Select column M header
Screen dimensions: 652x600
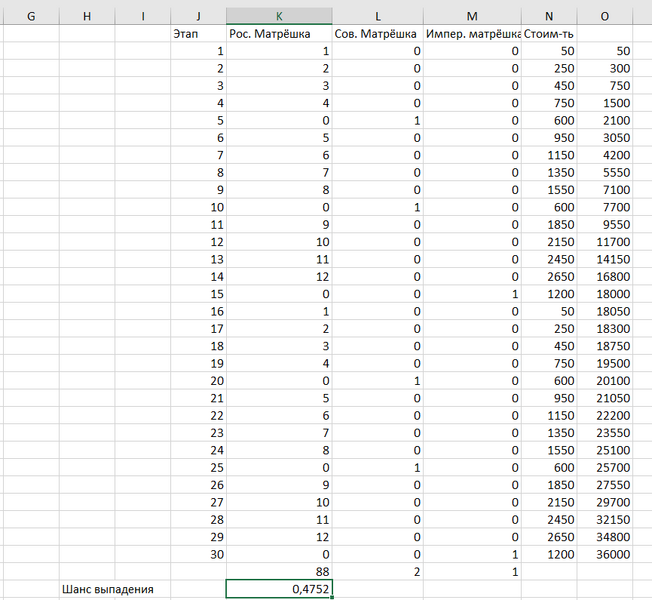click(x=472, y=16)
